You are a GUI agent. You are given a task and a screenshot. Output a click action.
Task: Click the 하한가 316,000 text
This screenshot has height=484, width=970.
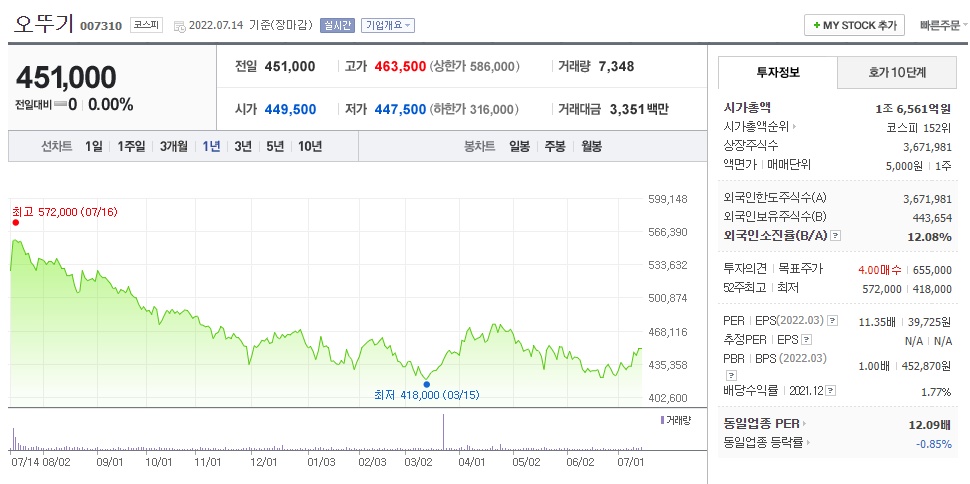coord(474,110)
